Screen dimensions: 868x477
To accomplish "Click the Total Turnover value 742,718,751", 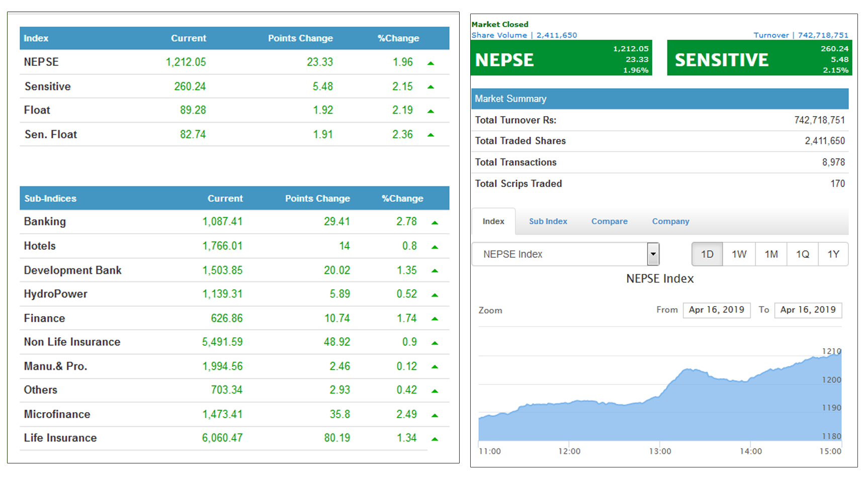I will click(820, 120).
